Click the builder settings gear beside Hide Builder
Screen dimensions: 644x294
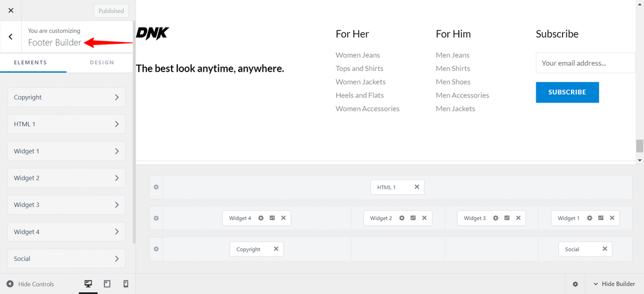(575, 284)
